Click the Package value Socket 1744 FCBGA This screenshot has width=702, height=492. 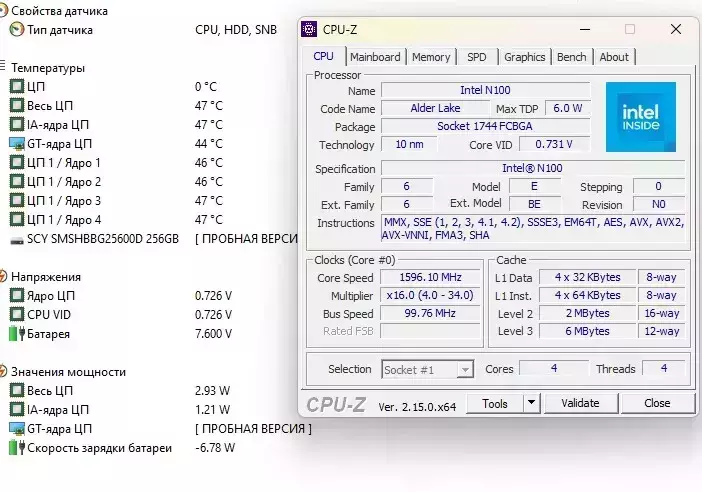point(485,126)
